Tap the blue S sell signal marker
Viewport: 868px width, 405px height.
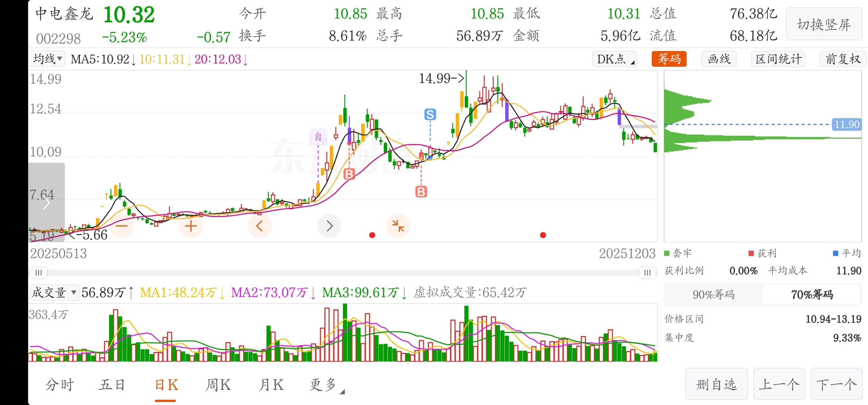[430, 114]
